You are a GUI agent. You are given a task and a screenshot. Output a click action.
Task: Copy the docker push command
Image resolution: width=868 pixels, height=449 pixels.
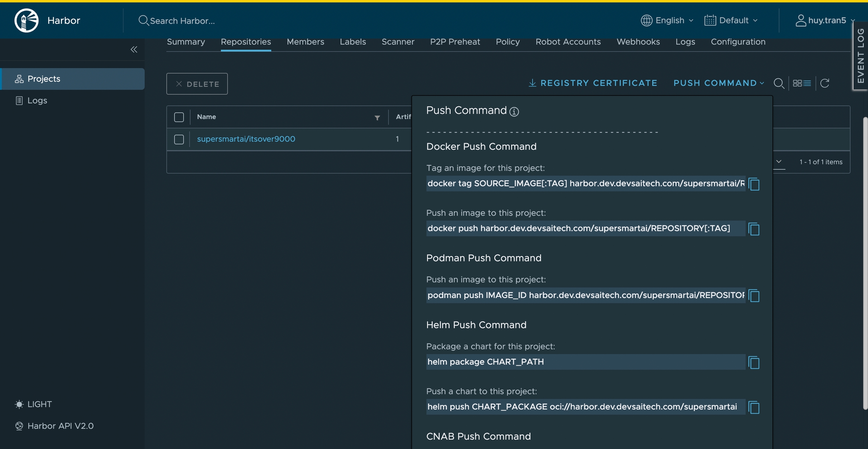click(754, 229)
